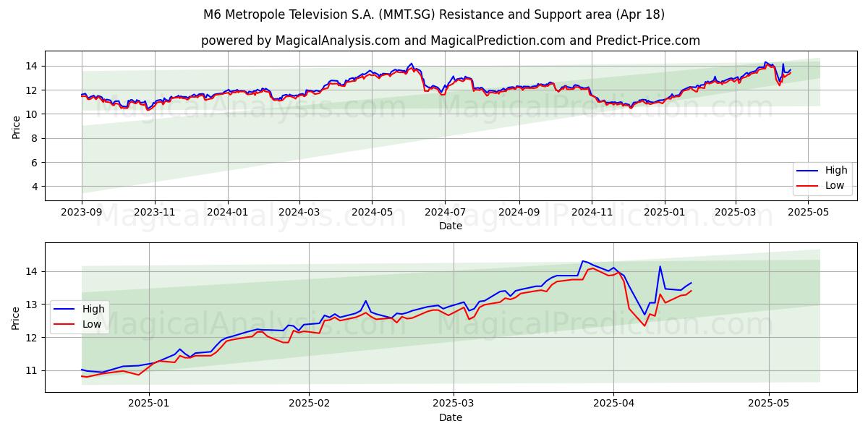Click the 2025-02 tick label on bottom chart
Viewport: 868px width, 434px height.
tap(309, 404)
